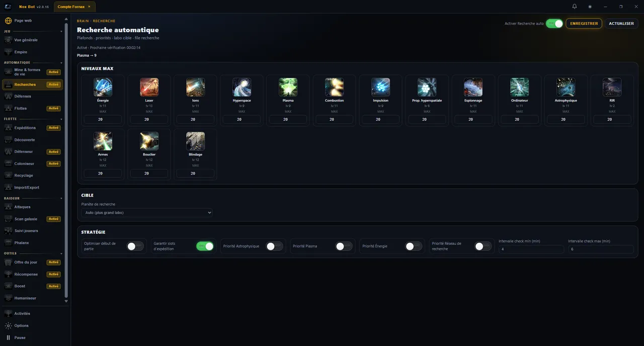644x346 pixels.
Task: Enable Priorité Astrophysique switch
Action: tap(274, 246)
